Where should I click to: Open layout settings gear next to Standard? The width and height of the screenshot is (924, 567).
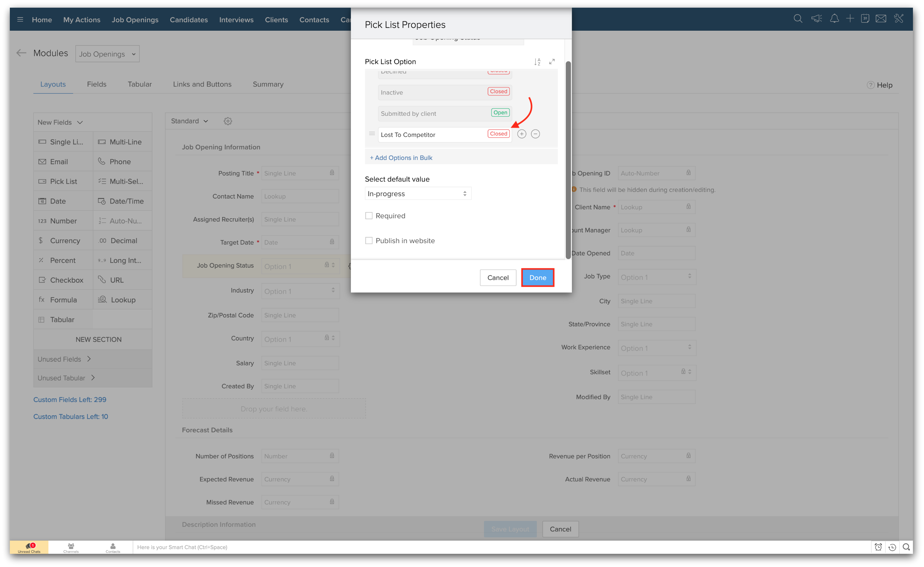coord(228,121)
